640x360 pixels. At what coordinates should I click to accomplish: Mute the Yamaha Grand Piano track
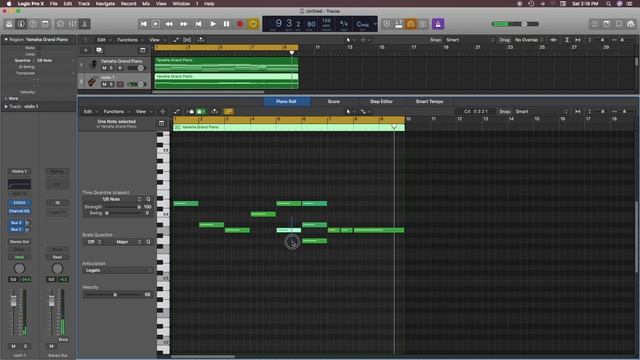pyautogui.click(x=104, y=68)
